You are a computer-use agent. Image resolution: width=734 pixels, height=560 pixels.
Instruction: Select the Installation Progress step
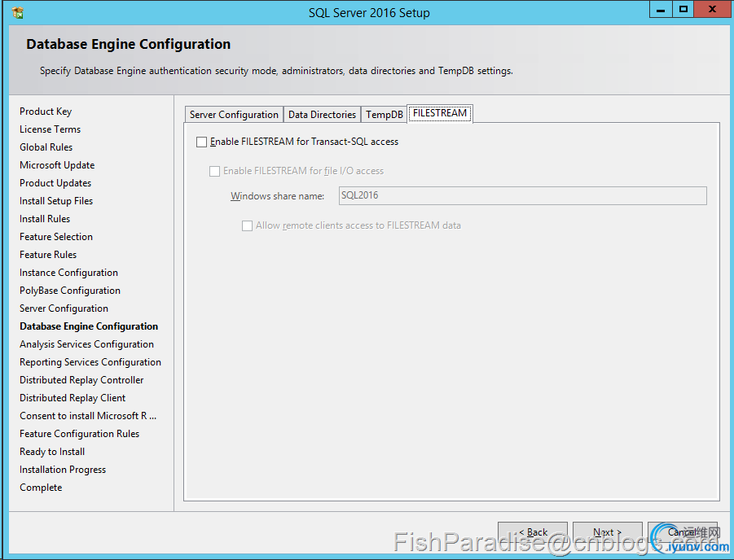(x=63, y=470)
